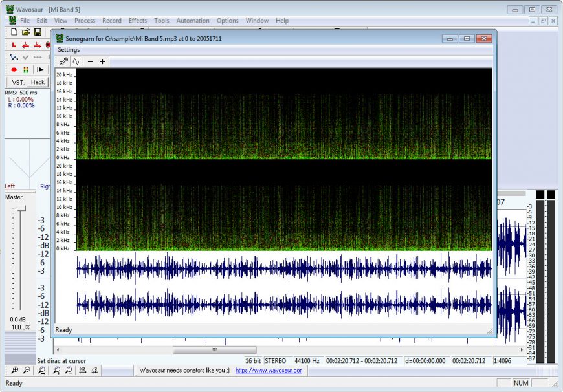Visit the wavosaur.com link
Image resolution: width=563 pixels, height=392 pixels.
point(269,371)
